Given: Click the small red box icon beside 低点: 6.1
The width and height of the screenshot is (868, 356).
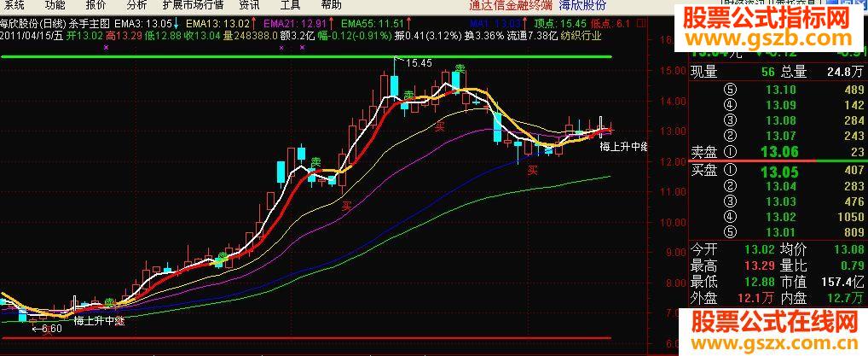Looking at the screenshot, I should pos(641,24).
